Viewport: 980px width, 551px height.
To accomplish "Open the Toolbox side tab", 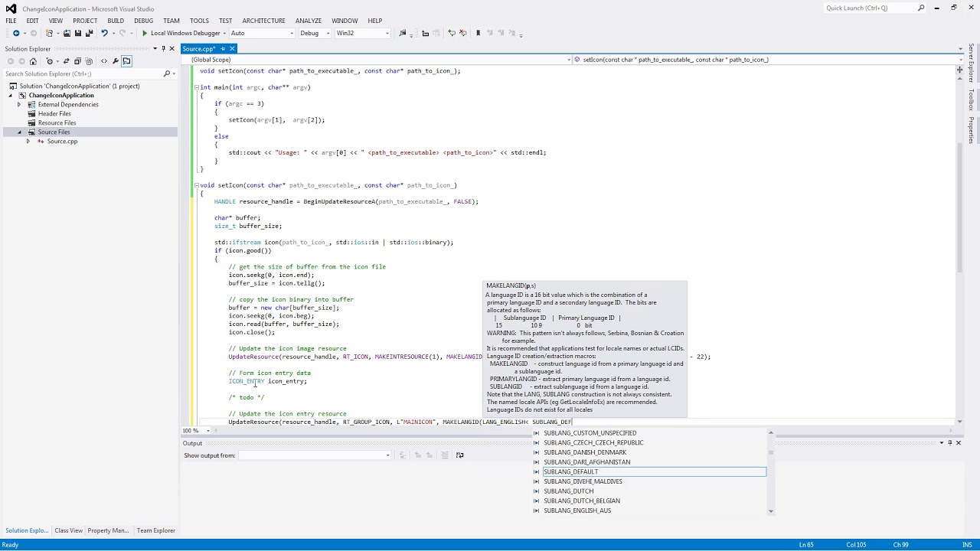I will [972, 100].
